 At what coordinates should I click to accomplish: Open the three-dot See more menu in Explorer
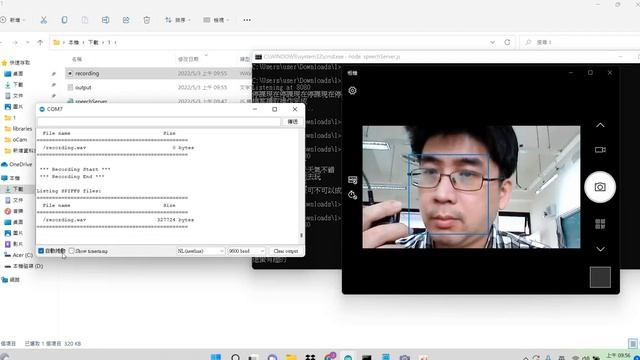pyautogui.click(x=247, y=20)
